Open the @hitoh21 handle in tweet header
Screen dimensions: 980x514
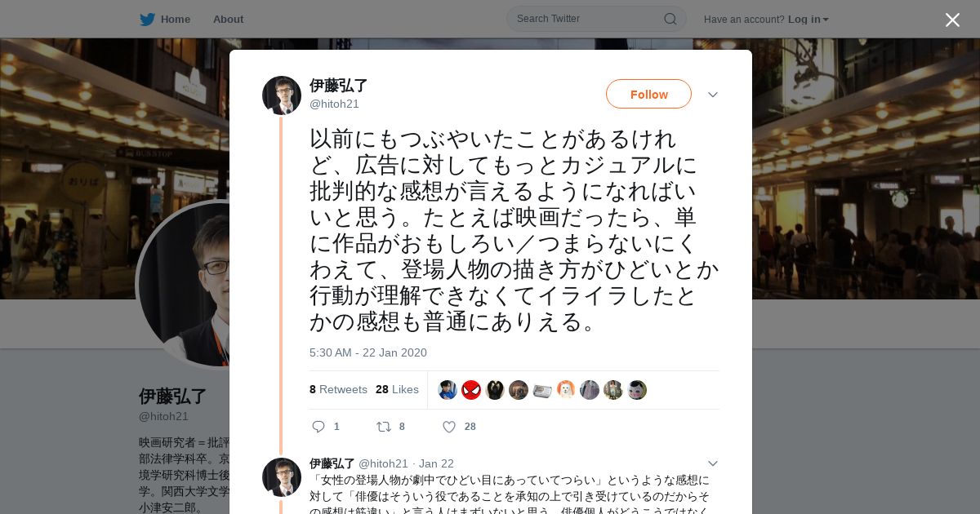point(334,104)
